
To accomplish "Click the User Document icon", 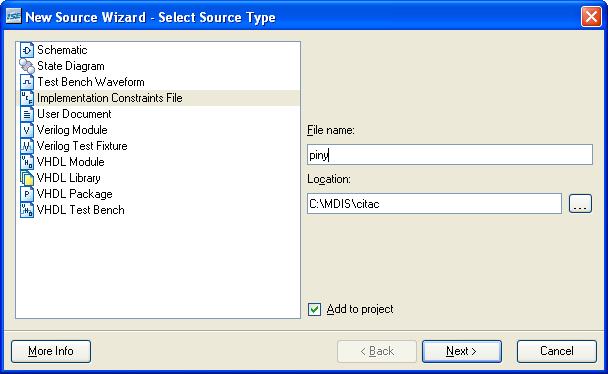I will 27,114.
